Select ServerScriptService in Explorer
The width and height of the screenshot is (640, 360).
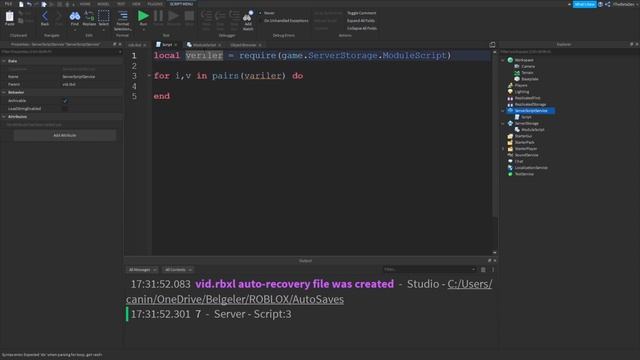click(x=531, y=111)
